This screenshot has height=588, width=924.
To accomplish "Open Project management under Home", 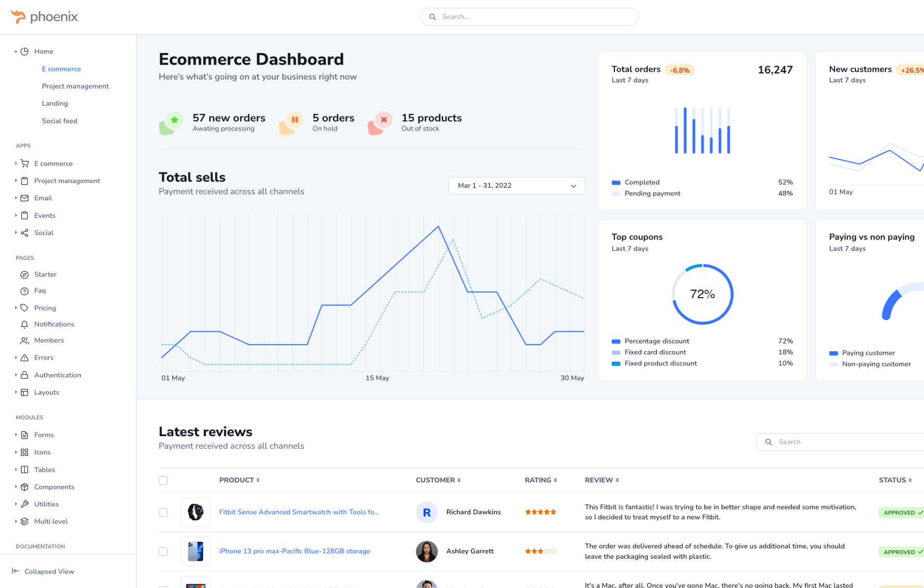I will 75,86.
